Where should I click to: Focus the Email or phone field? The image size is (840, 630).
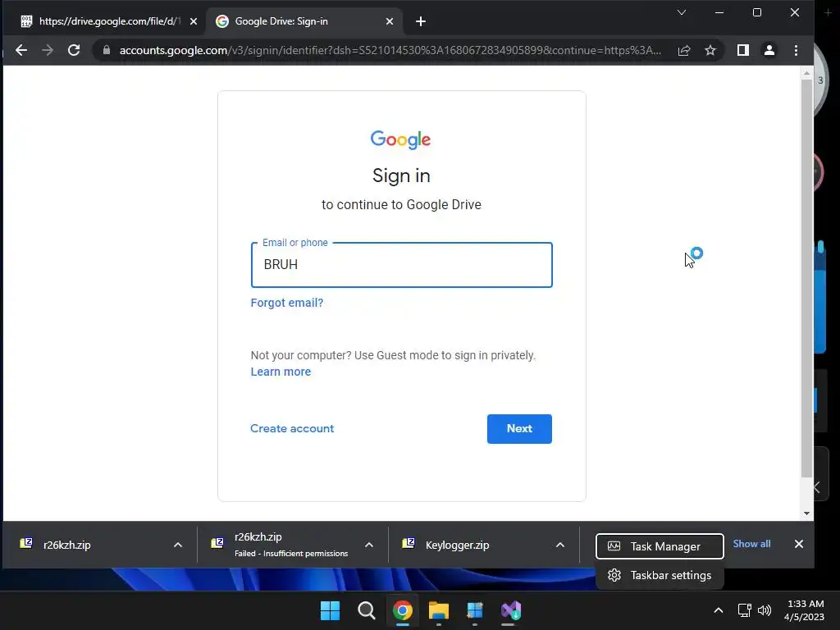401,265
